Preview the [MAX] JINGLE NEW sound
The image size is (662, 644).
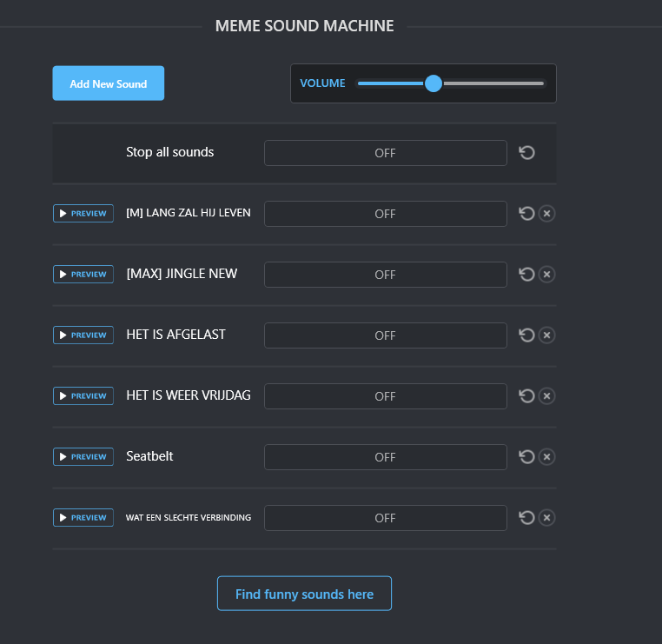click(x=83, y=275)
